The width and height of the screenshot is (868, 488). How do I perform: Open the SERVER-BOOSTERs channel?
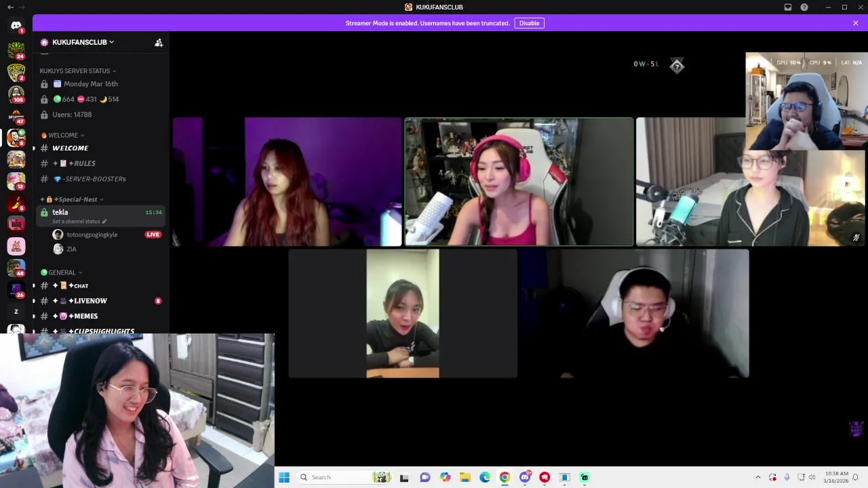coord(100,179)
